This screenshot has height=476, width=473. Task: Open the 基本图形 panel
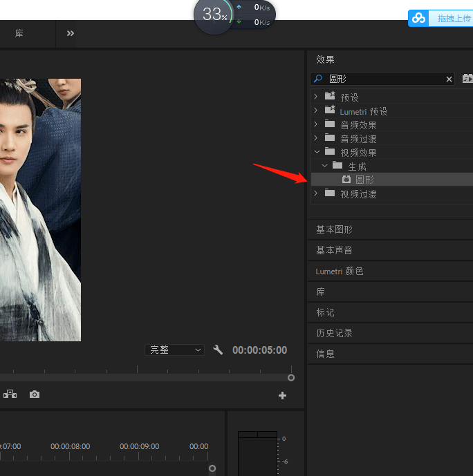pos(334,229)
